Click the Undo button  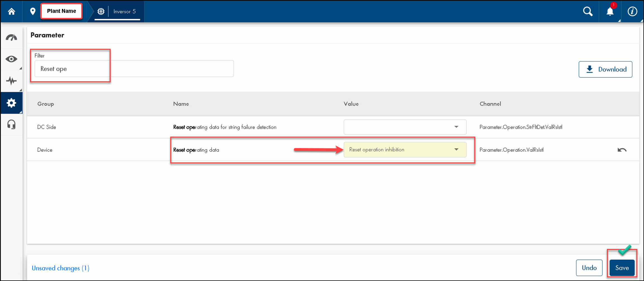click(589, 268)
